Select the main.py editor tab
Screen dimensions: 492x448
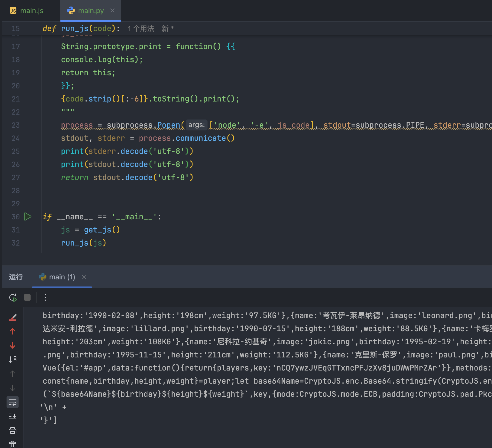pos(90,11)
